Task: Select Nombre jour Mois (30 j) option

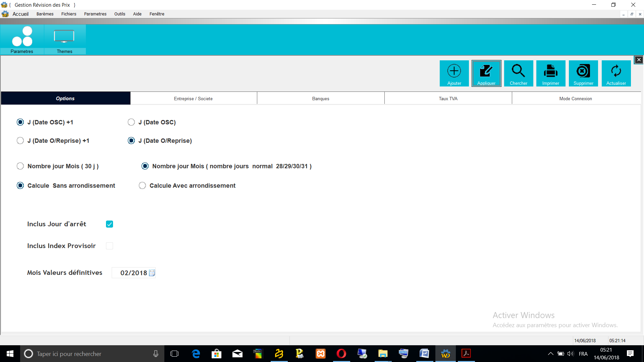Action: (20, 166)
